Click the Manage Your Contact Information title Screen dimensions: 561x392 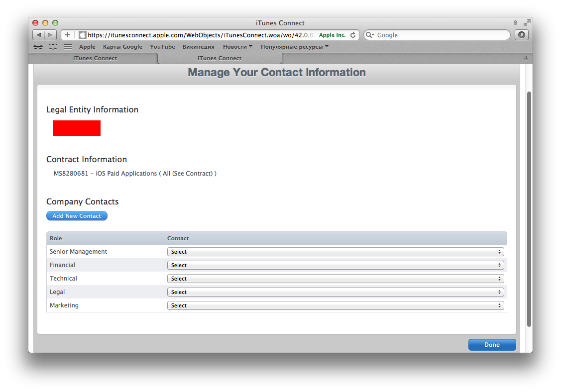277,72
